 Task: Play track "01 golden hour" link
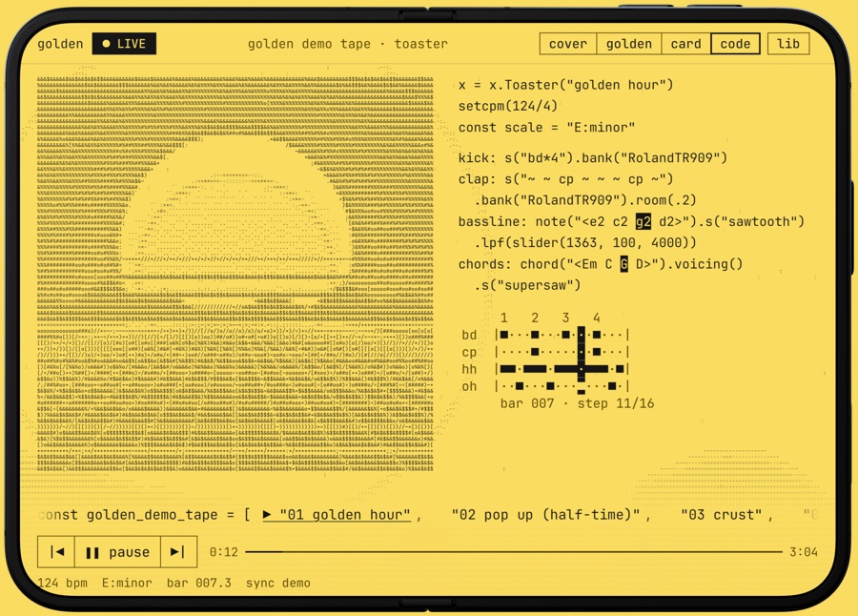(x=337, y=515)
